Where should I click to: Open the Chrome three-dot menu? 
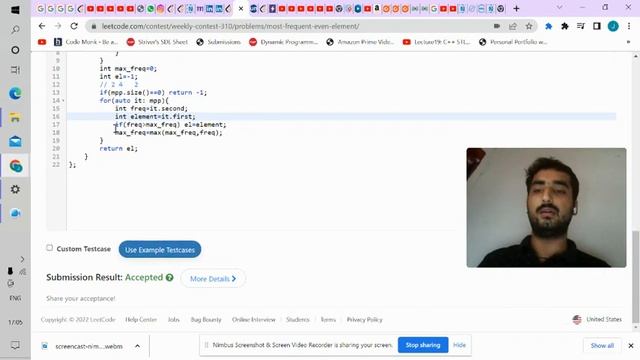629,26
